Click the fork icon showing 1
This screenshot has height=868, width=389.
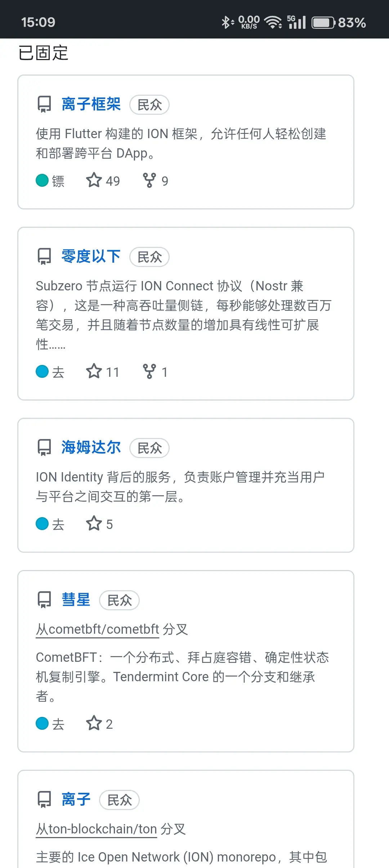pos(149,371)
